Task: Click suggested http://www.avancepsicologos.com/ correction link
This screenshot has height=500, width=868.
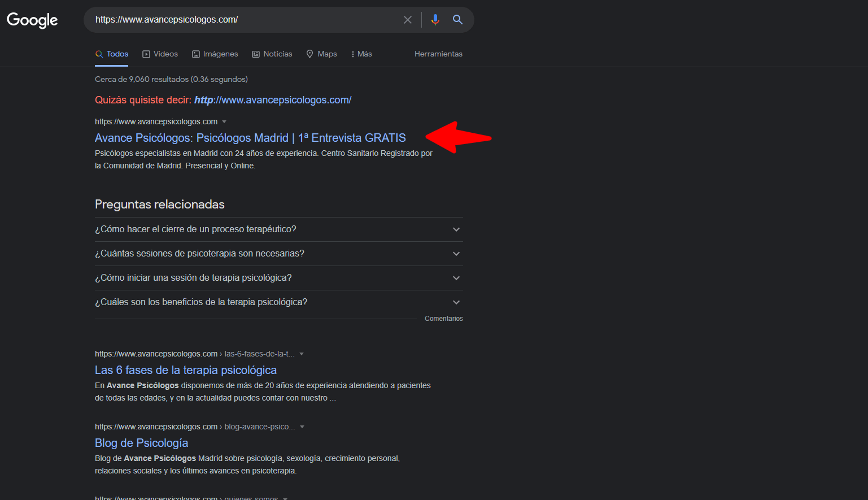Action: click(x=273, y=100)
